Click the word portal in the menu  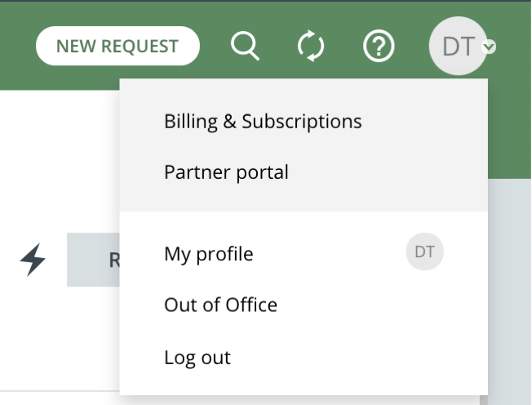(259, 172)
